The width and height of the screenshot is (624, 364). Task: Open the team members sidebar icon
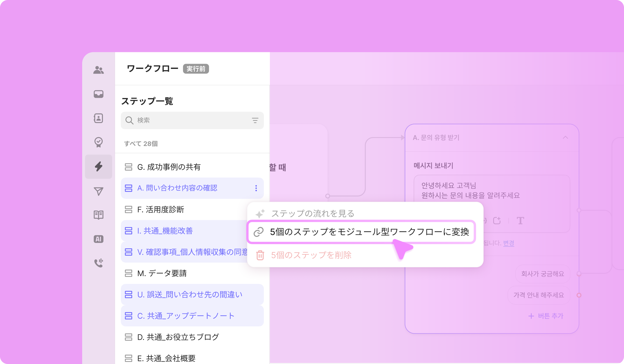pos(99,70)
